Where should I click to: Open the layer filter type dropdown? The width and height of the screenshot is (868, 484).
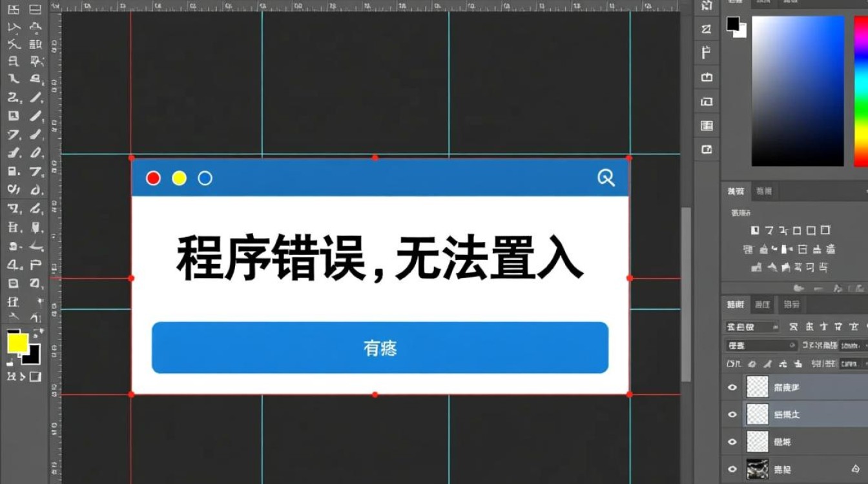tap(752, 327)
